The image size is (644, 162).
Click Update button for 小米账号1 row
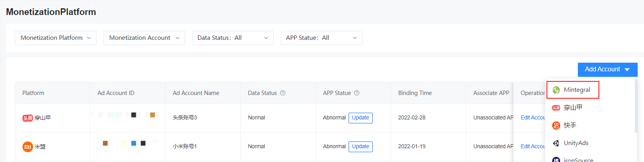(360, 147)
